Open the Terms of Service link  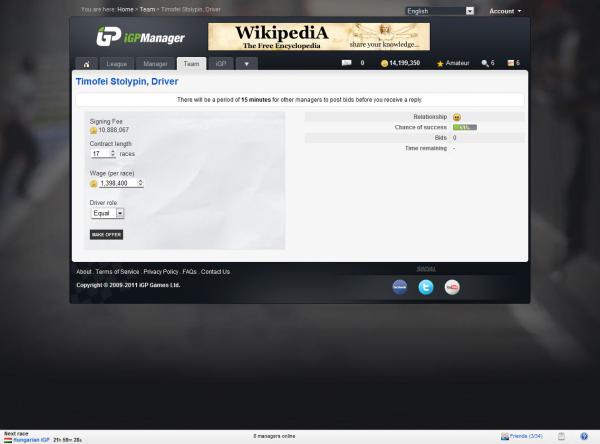click(x=117, y=272)
